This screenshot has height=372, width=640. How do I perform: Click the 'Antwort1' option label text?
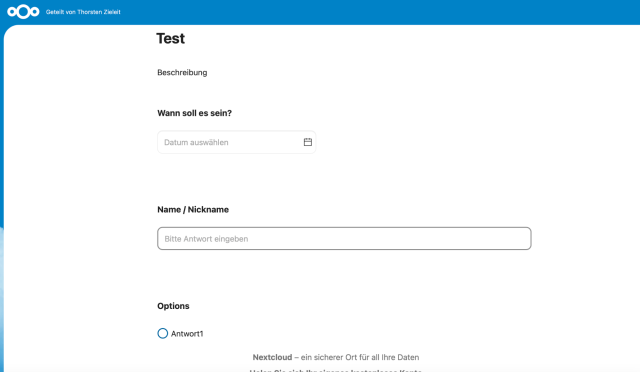[187, 334]
